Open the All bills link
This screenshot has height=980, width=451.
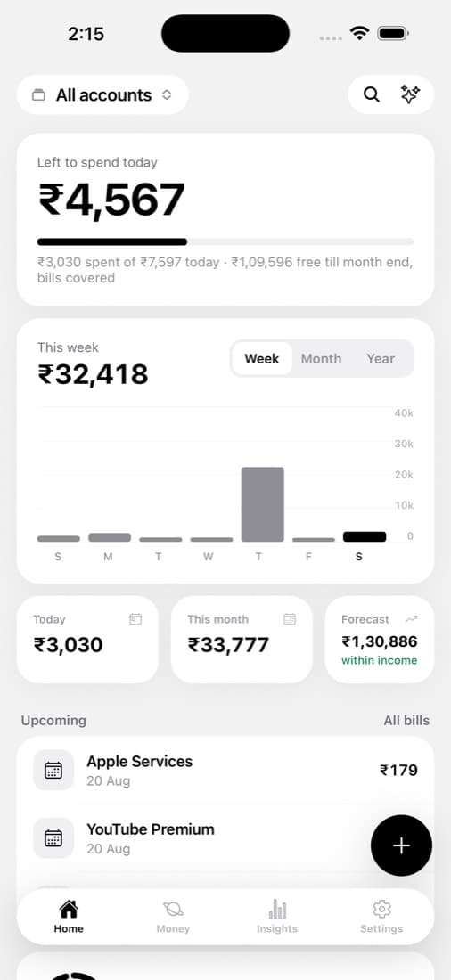406,721
